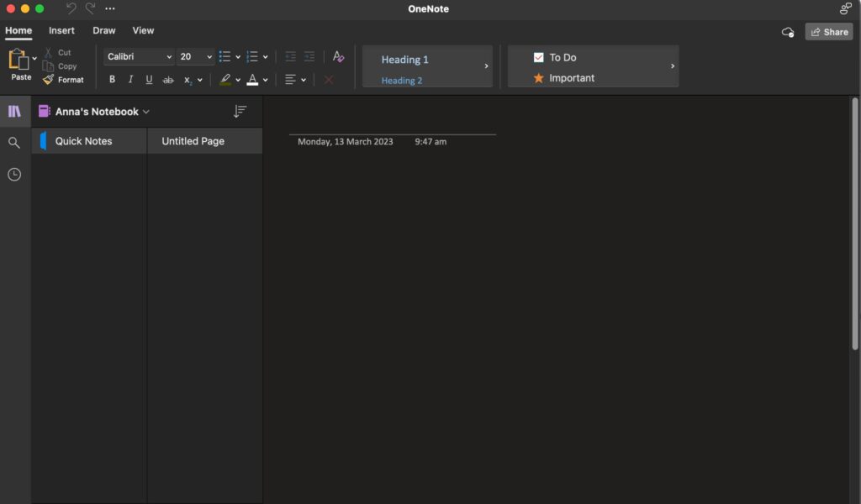Expand the numbered list style arrow
This screenshot has height=504, width=861.
point(265,57)
